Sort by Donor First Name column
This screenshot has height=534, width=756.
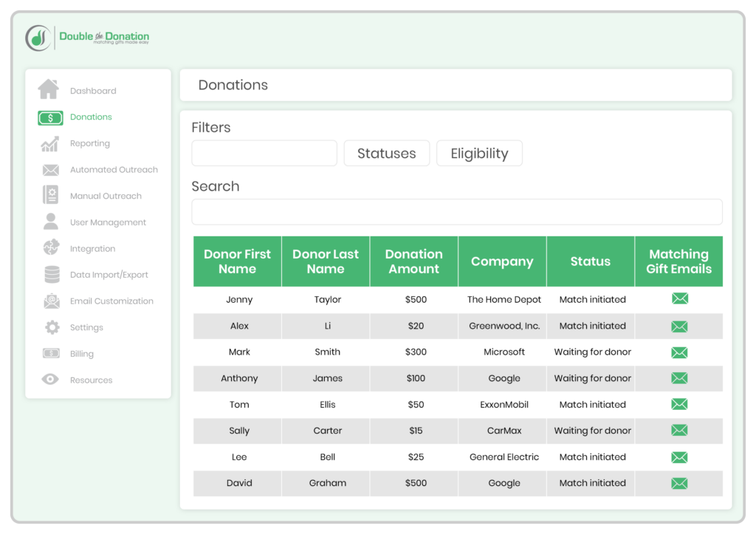pos(237,261)
